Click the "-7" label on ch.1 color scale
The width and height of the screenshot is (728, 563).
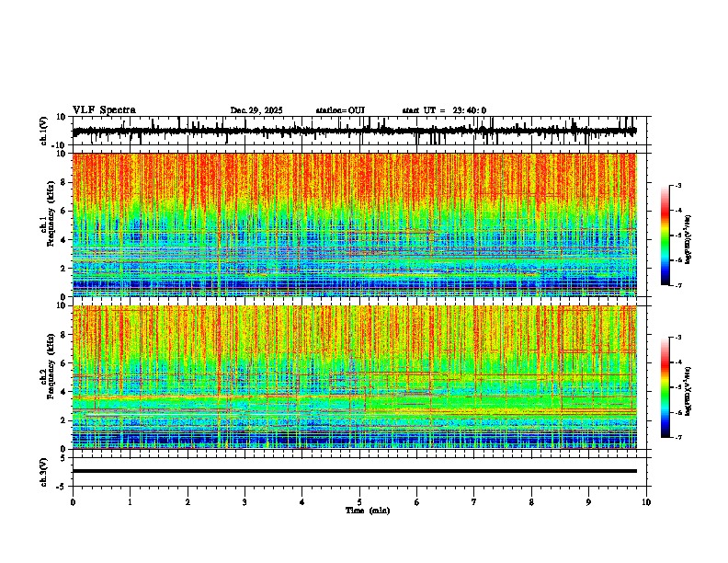(x=677, y=285)
